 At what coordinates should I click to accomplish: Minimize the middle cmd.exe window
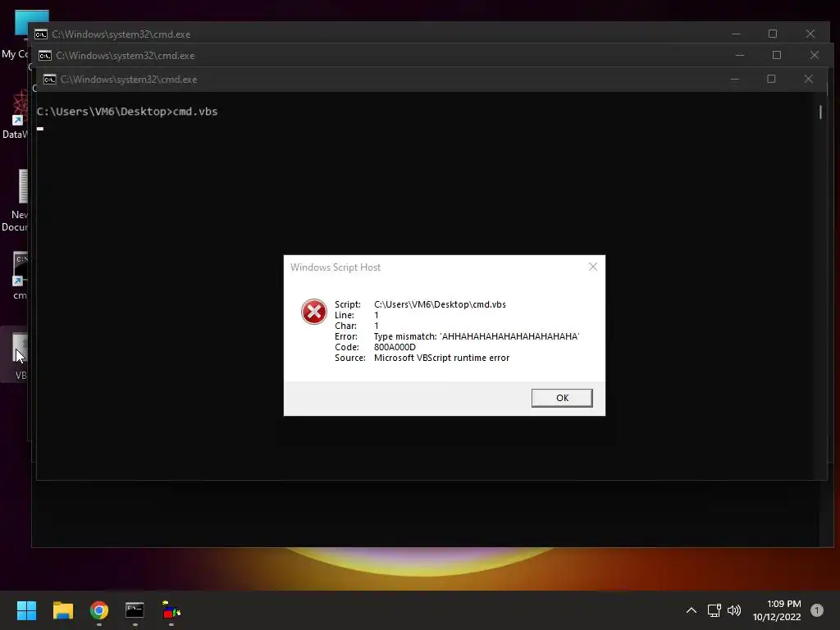pyautogui.click(x=740, y=55)
